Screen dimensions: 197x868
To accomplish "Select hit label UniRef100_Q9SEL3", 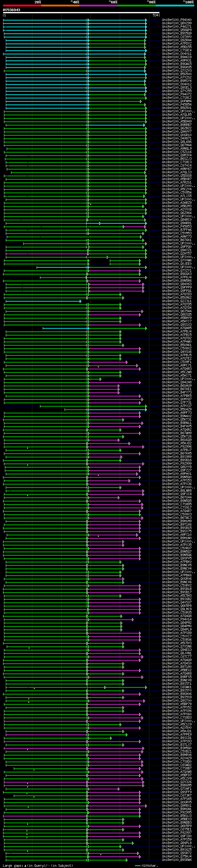I will [x=177, y=88].
